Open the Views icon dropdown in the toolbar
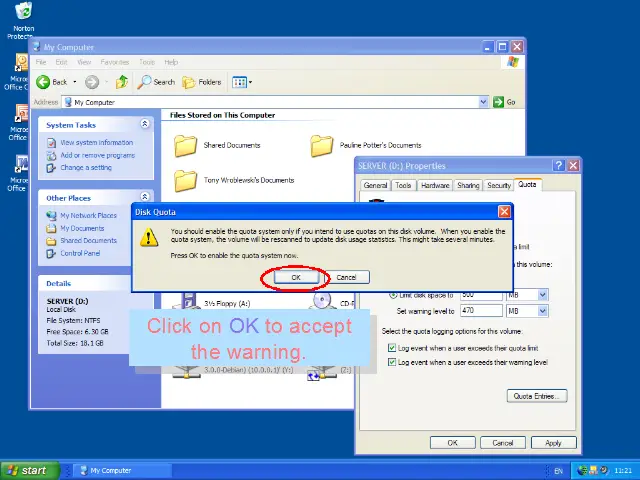Image resolution: width=640 pixels, height=480 pixels. pos(242,82)
